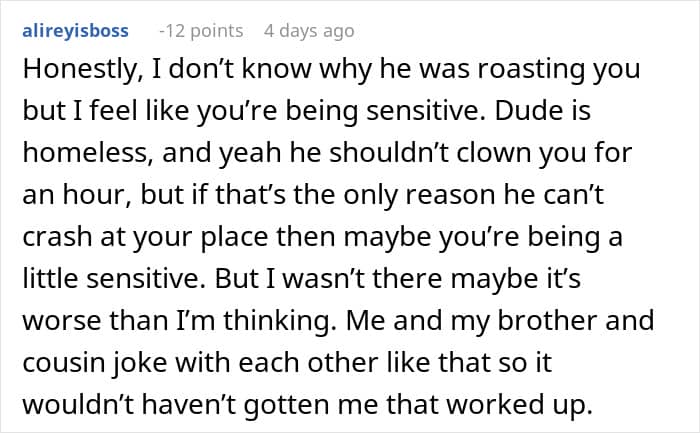Open the alireyisboss user profile link
Screen dimensions: 700x433
tap(75, 31)
